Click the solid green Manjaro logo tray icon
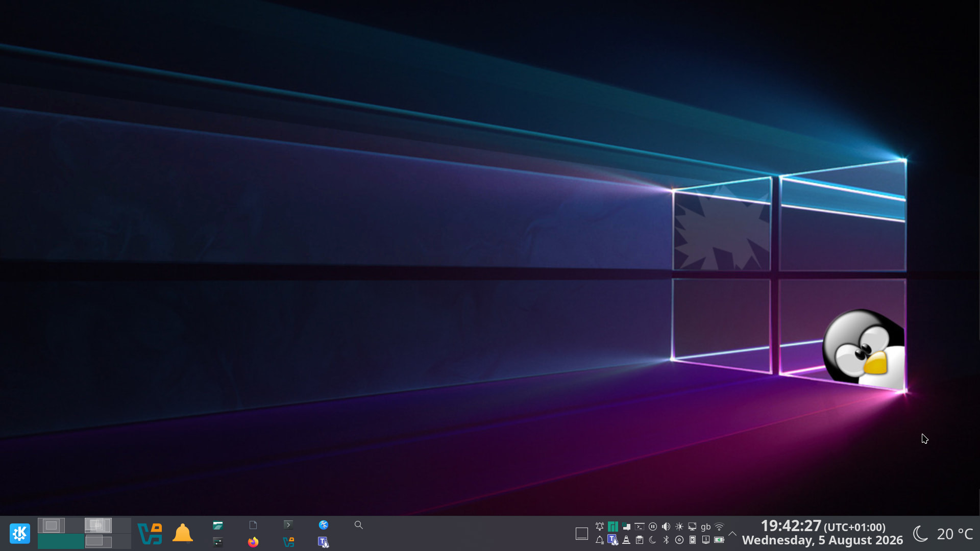The height and width of the screenshot is (551, 980). click(613, 527)
